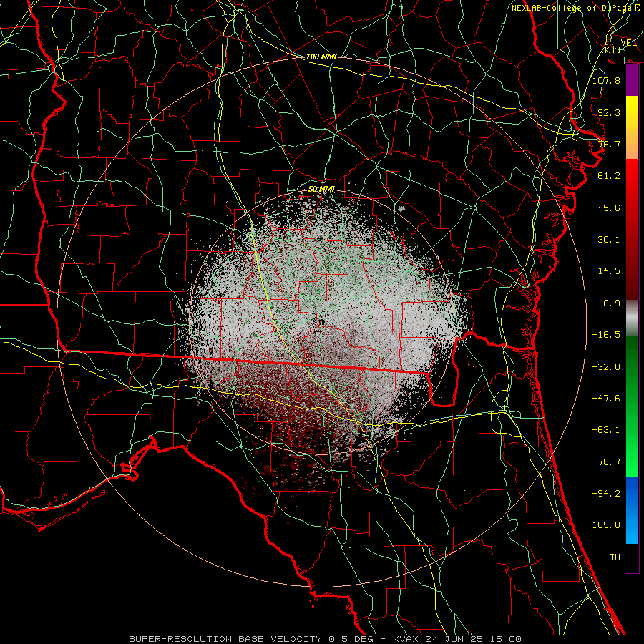Click the 107.8 scale value
644x644 pixels.
point(606,80)
